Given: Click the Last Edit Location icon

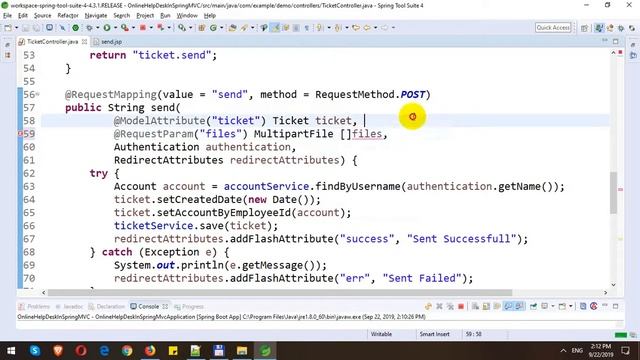Looking at the screenshot, I should (356, 28).
